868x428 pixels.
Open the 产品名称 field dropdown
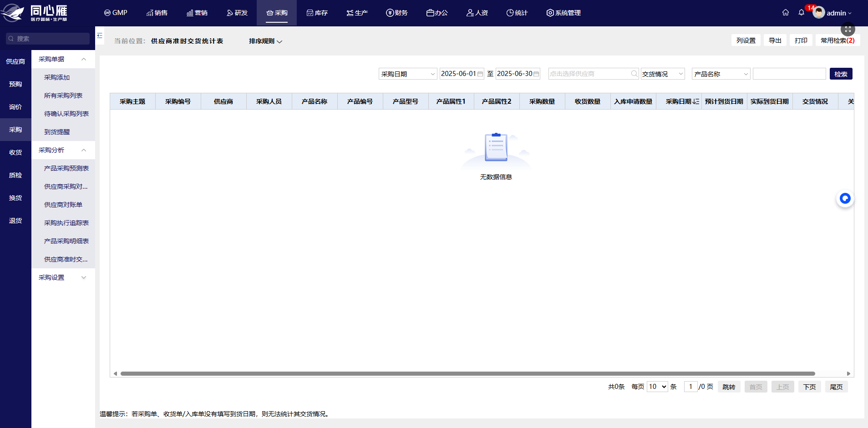[721, 74]
